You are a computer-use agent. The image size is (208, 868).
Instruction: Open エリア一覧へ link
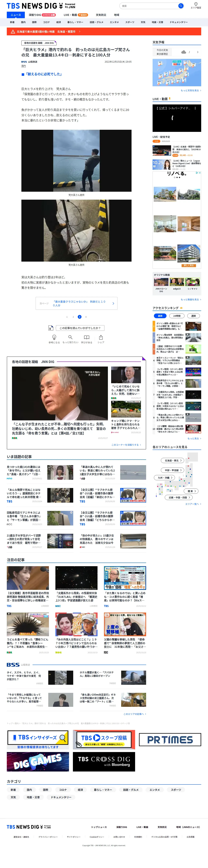pos(193,504)
